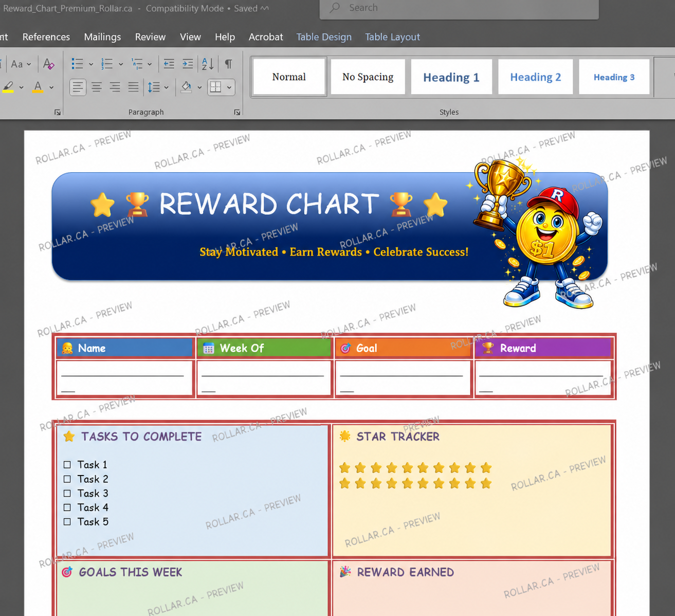Apply the No Spacing style

[x=368, y=77]
